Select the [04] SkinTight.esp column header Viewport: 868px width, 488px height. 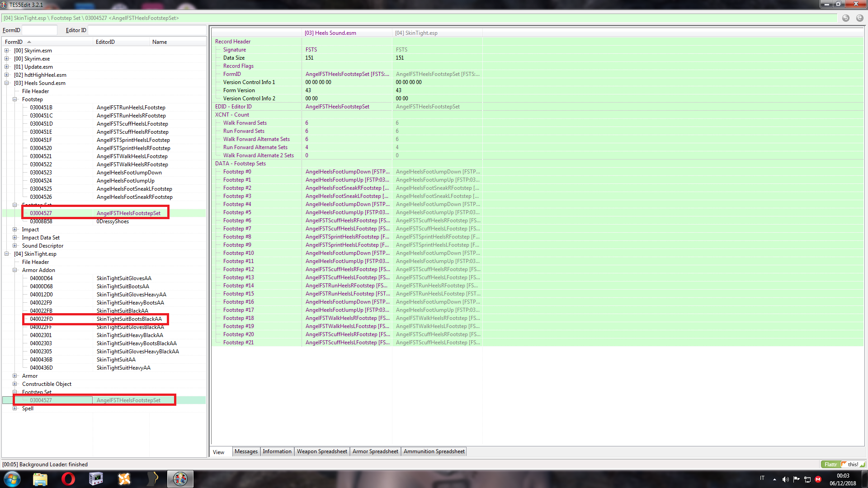point(437,33)
